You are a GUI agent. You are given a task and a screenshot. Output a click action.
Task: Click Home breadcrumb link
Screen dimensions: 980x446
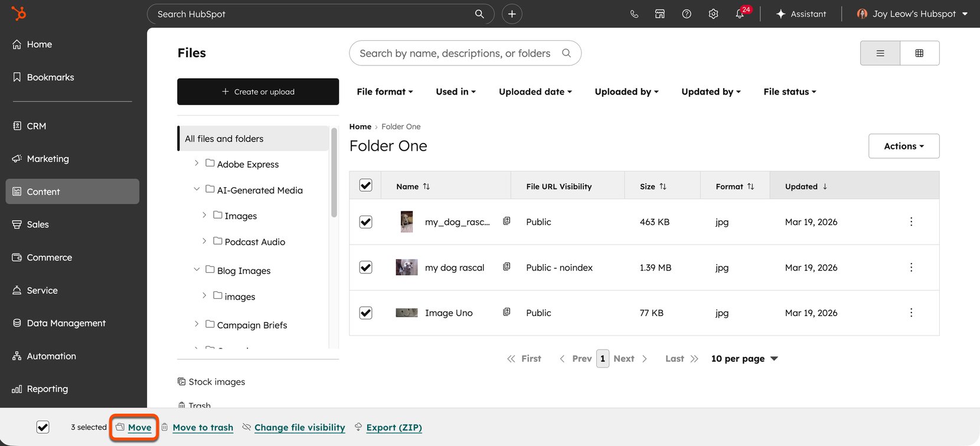coord(360,126)
